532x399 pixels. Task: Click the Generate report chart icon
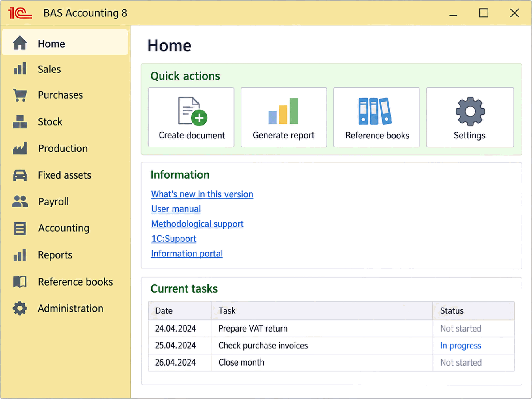pyautogui.click(x=284, y=111)
